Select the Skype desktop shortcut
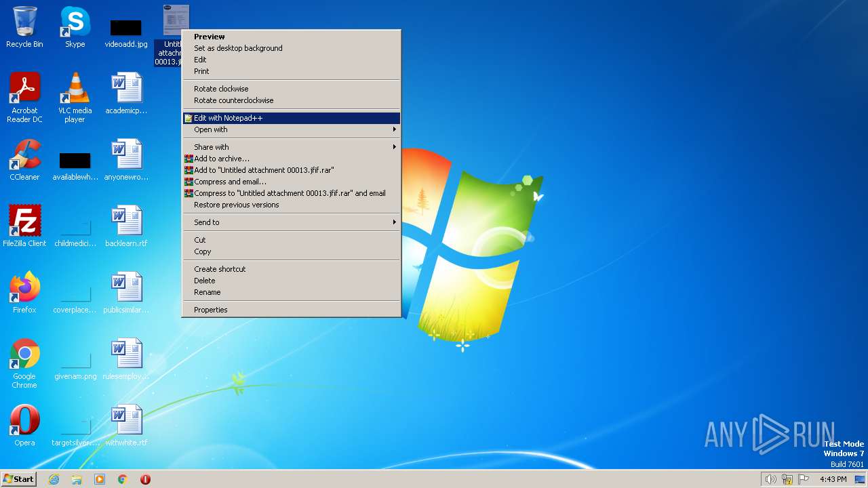Screen dimensions: 868x488 click(75, 27)
